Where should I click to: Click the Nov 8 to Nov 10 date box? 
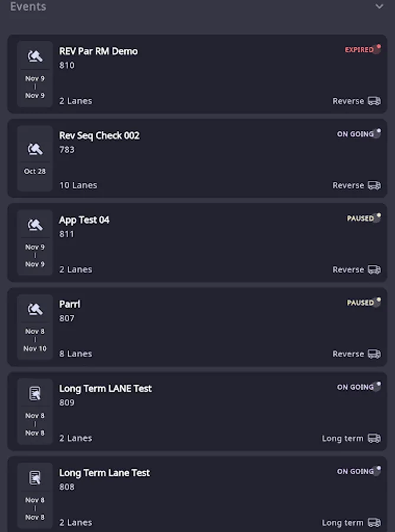click(x=35, y=340)
